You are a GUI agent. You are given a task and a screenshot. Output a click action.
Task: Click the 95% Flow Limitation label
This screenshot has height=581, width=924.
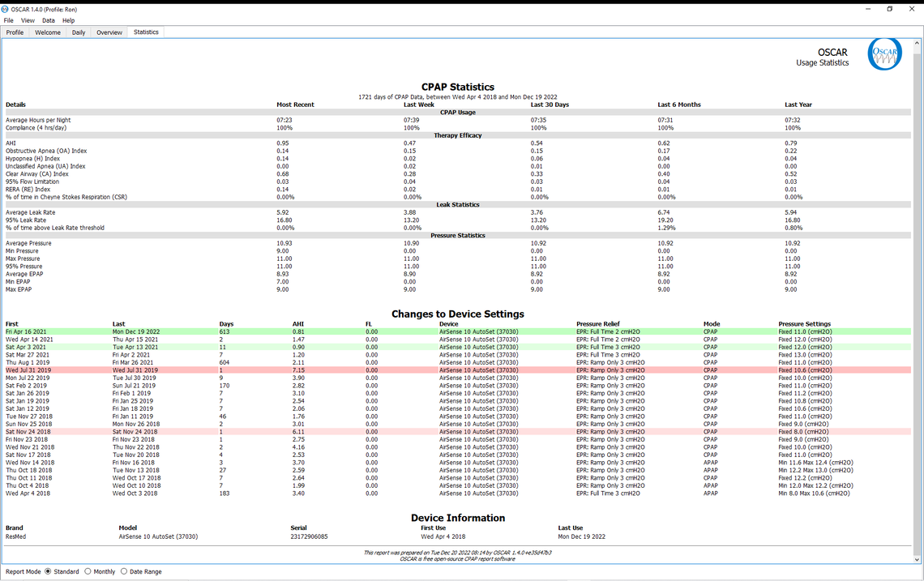coord(32,182)
